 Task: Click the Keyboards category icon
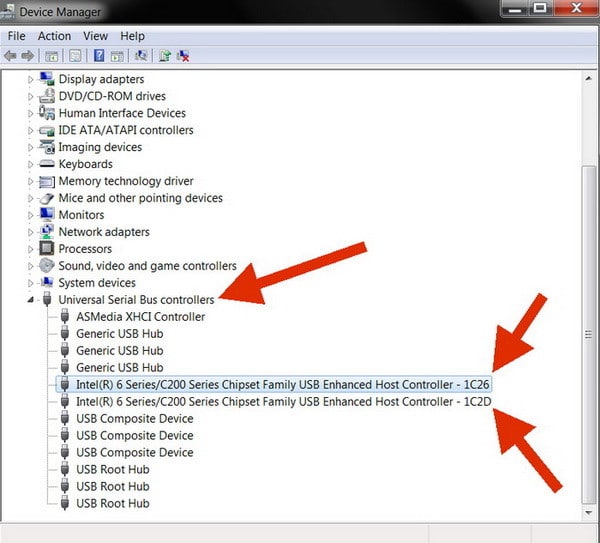[47, 164]
